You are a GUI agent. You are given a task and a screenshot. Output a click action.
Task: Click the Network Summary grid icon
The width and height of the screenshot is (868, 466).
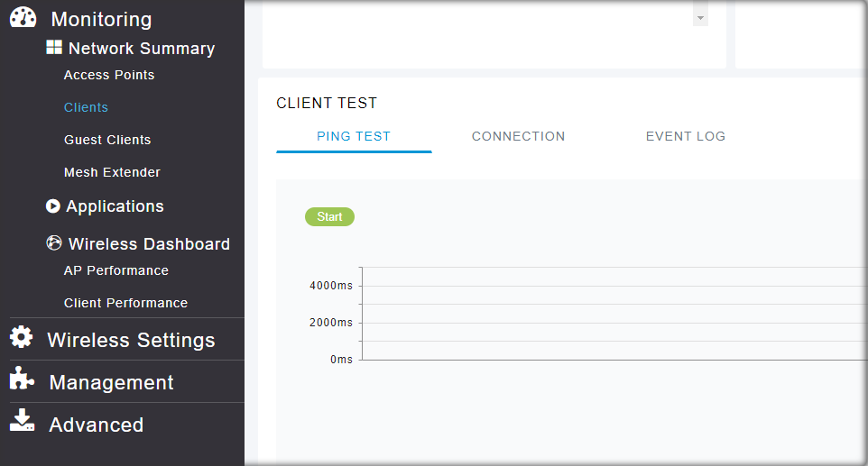pos(54,48)
